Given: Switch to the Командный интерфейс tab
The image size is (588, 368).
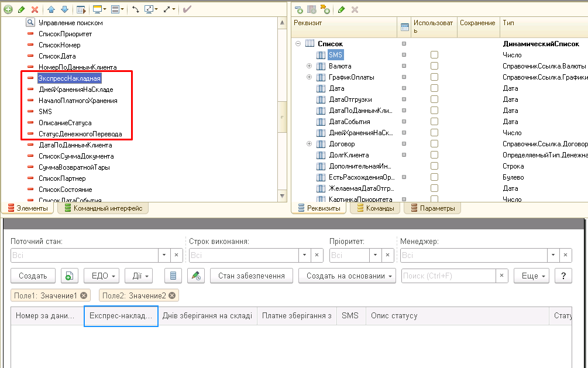Looking at the screenshot, I should 103,208.
